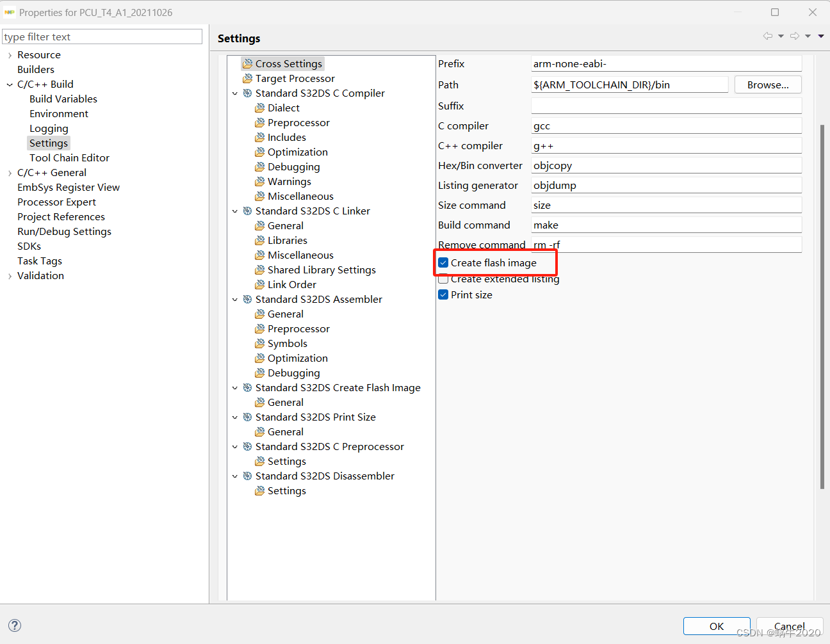Click the Includes option icon

pos(259,137)
